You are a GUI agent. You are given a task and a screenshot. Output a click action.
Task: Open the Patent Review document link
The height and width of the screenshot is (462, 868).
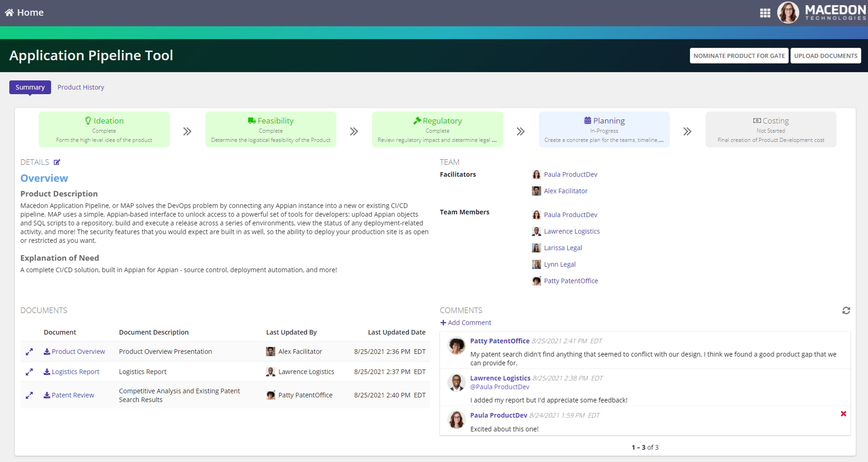(73, 395)
